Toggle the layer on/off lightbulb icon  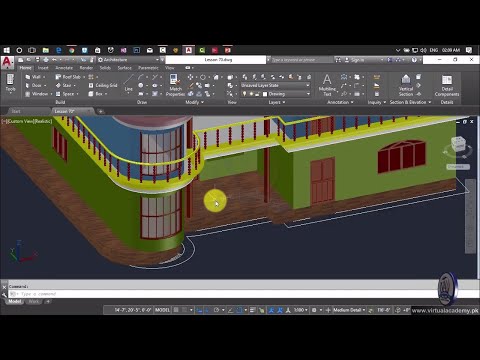(244, 94)
